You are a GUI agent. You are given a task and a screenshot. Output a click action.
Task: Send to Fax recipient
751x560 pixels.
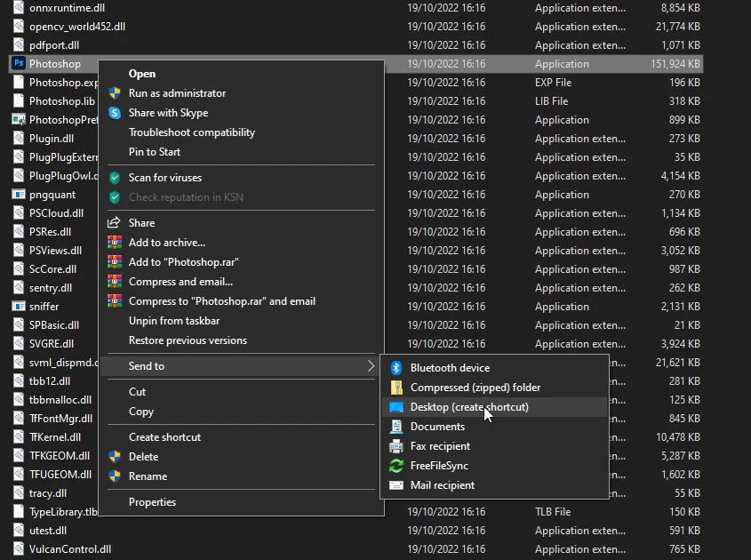tap(494, 446)
